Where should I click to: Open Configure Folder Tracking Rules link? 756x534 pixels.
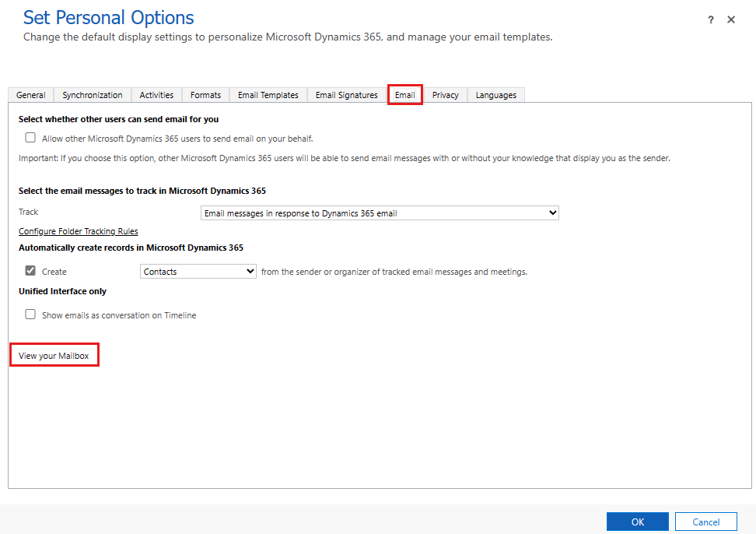78,231
